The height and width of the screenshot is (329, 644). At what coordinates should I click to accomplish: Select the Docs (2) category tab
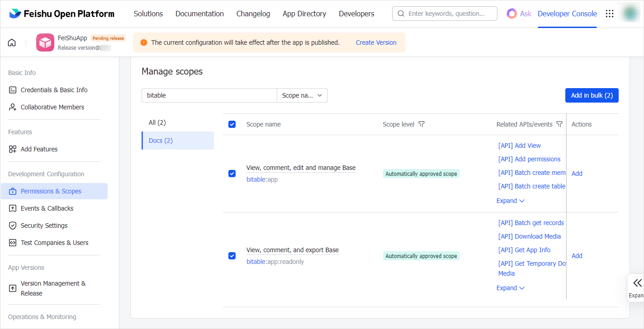pos(178,141)
